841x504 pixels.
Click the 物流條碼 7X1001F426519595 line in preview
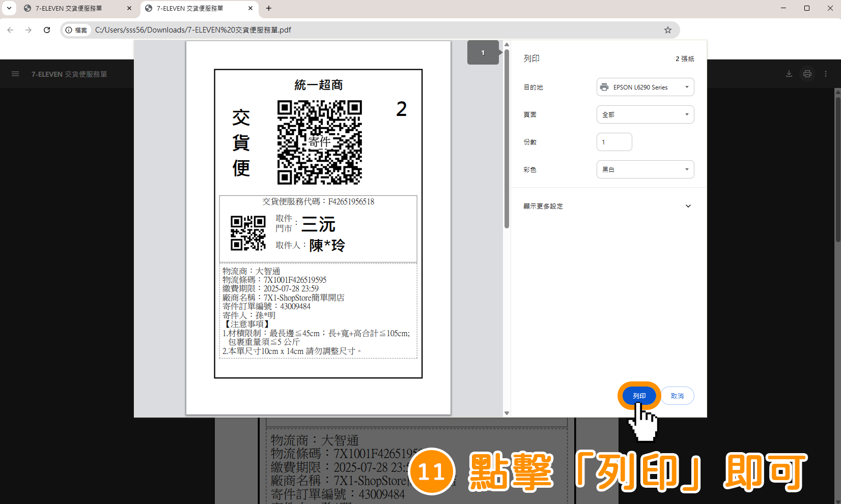pos(274,280)
